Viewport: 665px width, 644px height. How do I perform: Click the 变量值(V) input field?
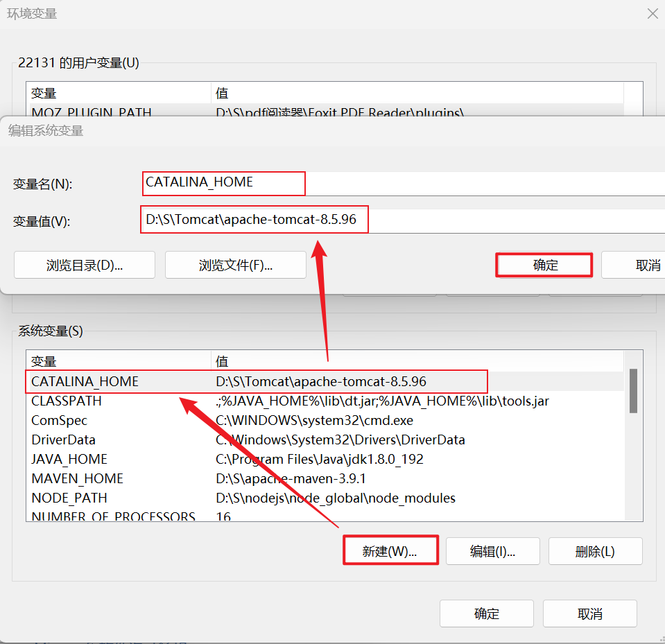tap(404, 221)
